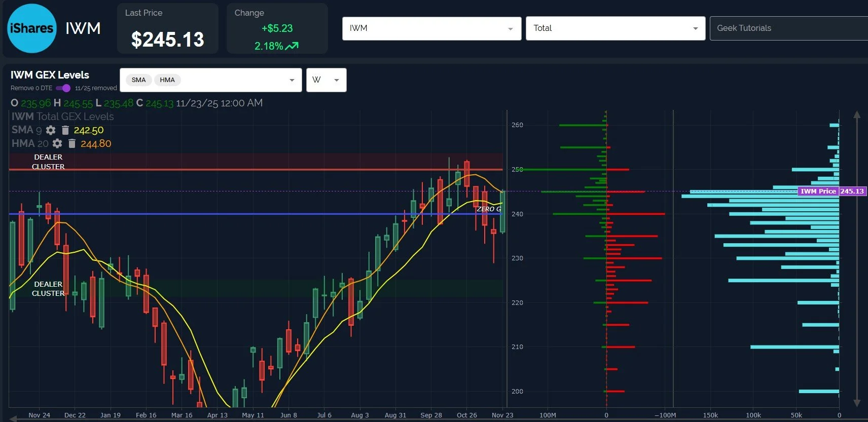The height and width of the screenshot is (422, 868).
Task: Click the ZERO G level label
Action: coord(489,209)
